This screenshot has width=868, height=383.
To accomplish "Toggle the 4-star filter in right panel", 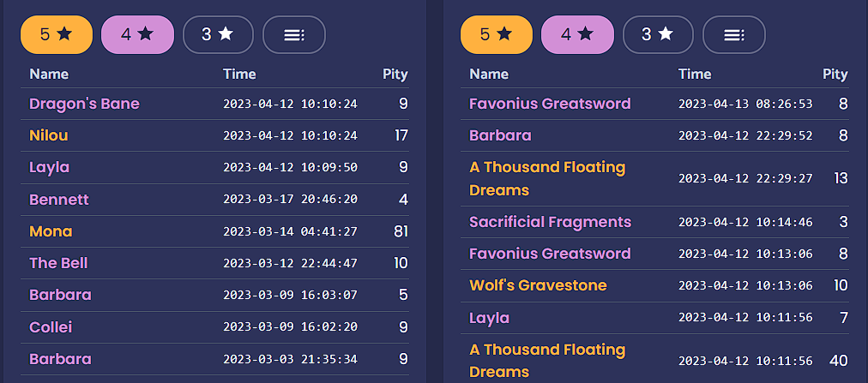I will (x=577, y=34).
